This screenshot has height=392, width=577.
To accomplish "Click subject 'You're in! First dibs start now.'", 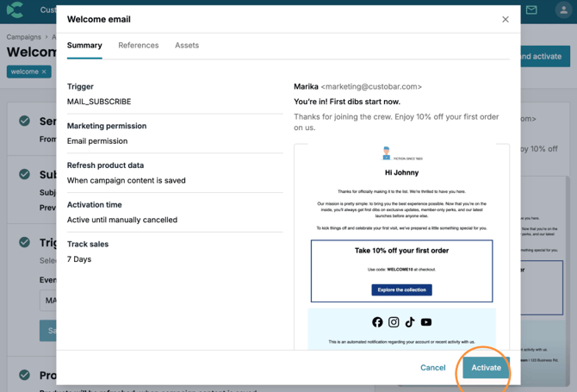I will click(347, 102).
